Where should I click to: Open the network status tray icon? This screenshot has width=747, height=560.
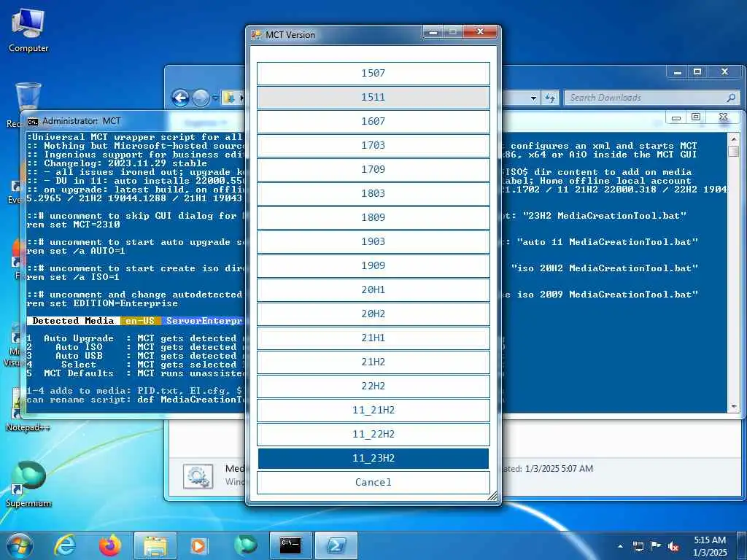638,546
